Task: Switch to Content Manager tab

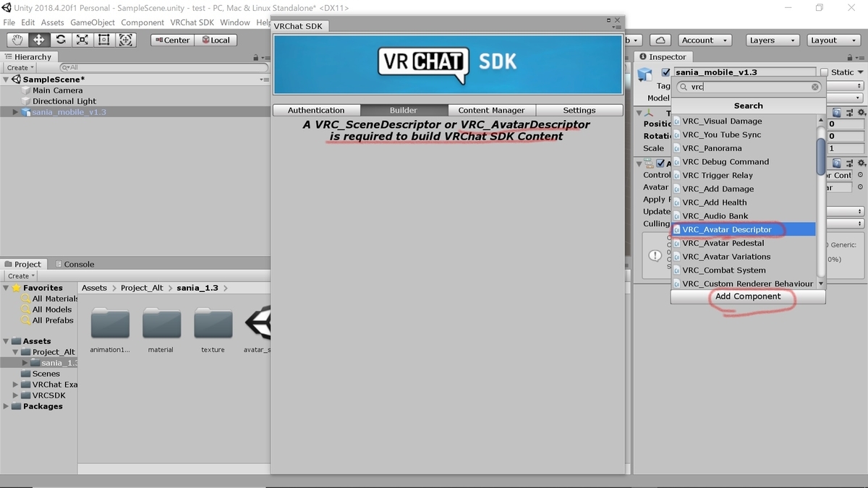Action: (x=491, y=110)
